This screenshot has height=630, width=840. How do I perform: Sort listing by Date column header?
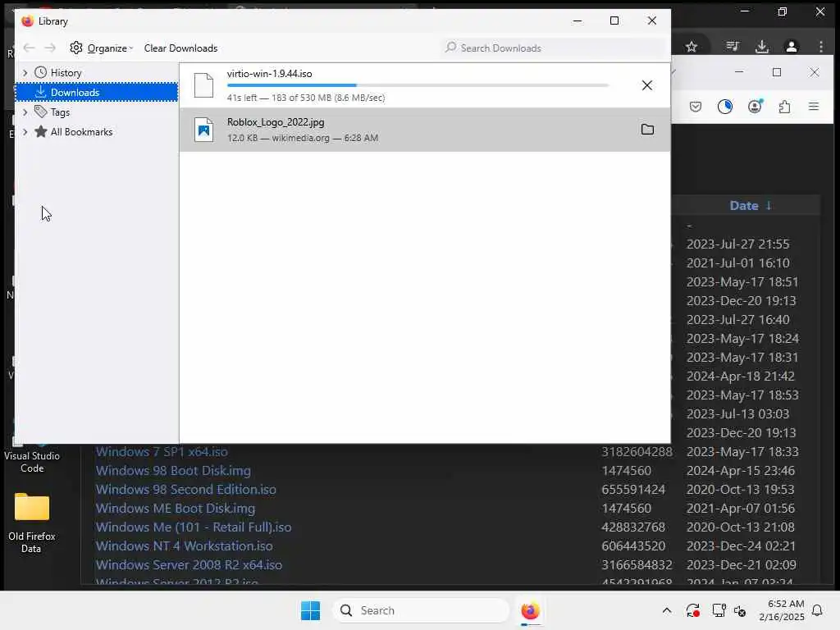click(750, 206)
